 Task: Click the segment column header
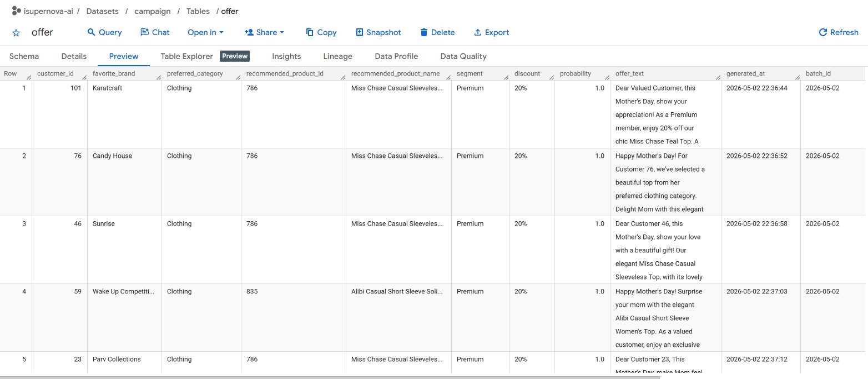(x=470, y=73)
